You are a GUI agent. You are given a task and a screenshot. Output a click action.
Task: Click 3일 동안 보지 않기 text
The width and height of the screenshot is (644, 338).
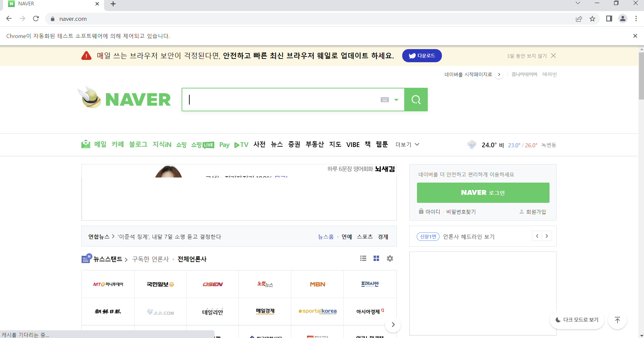[527, 56]
